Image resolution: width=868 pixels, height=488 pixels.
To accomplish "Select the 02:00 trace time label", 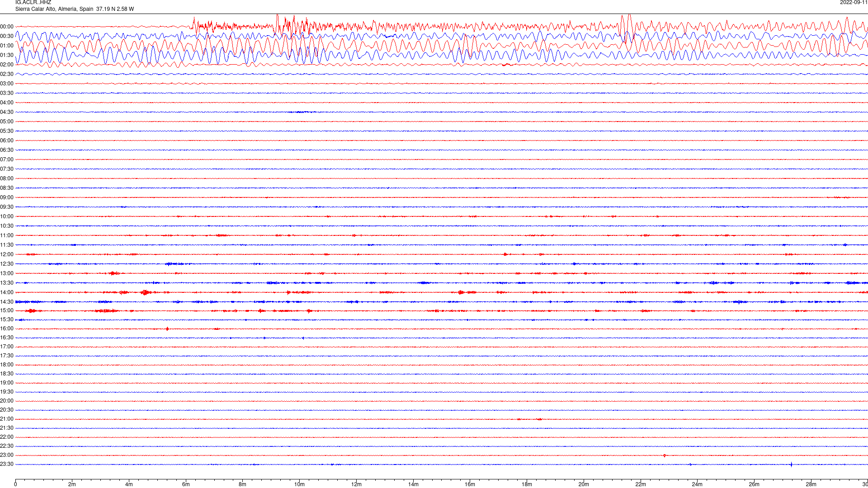I will pyautogui.click(x=7, y=65).
